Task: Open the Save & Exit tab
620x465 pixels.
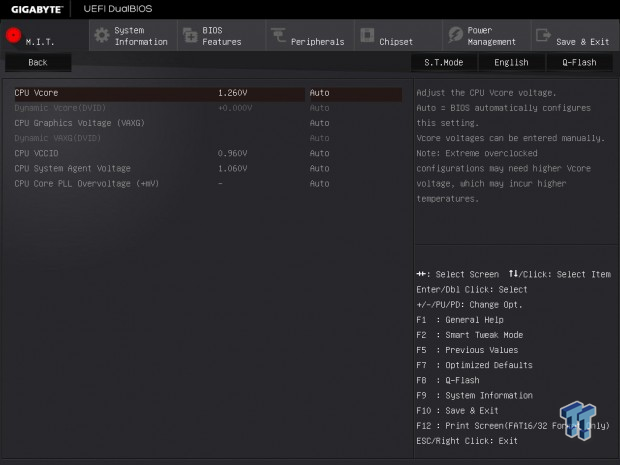Action: [575, 35]
